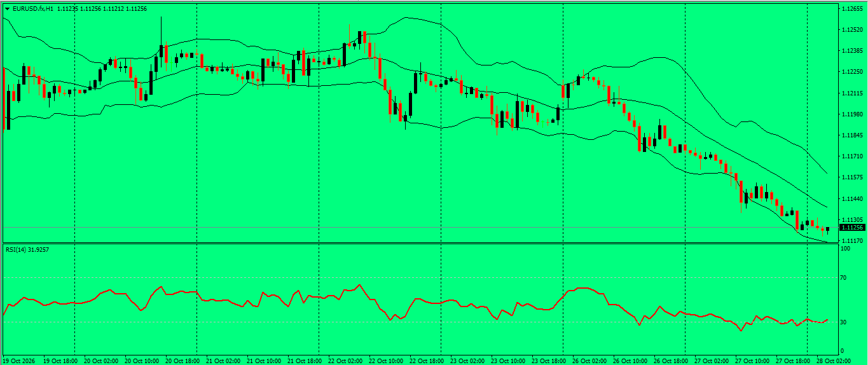Click the RSI scale level 30 label

click(x=844, y=322)
